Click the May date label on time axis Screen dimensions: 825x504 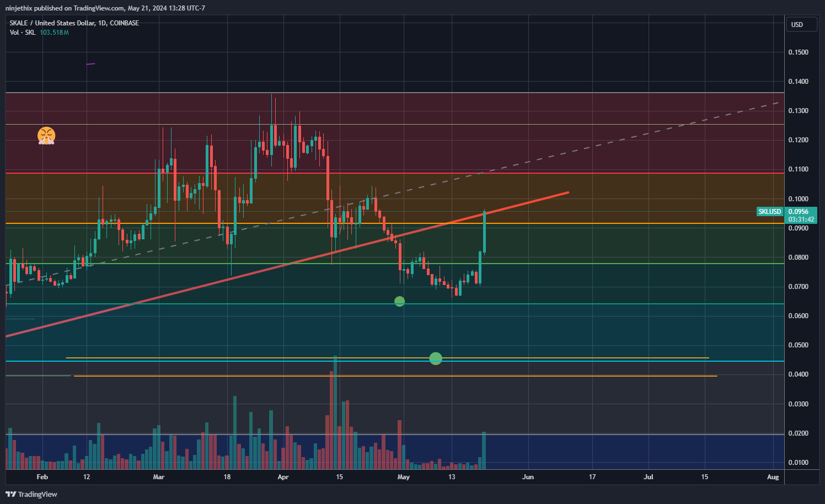[404, 477]
